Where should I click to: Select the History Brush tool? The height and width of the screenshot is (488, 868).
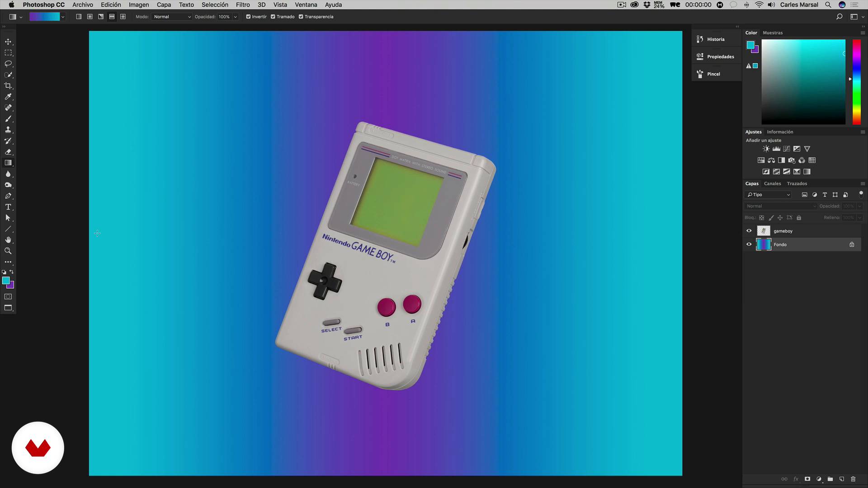8,141
